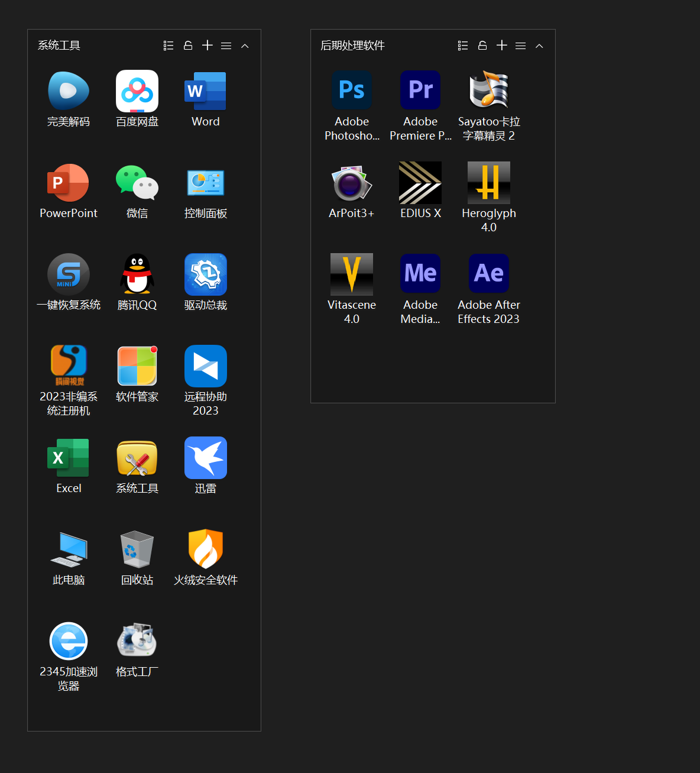Switch 后期处理软件 fence to list view
700x773 pixels.
click(463, 46)
